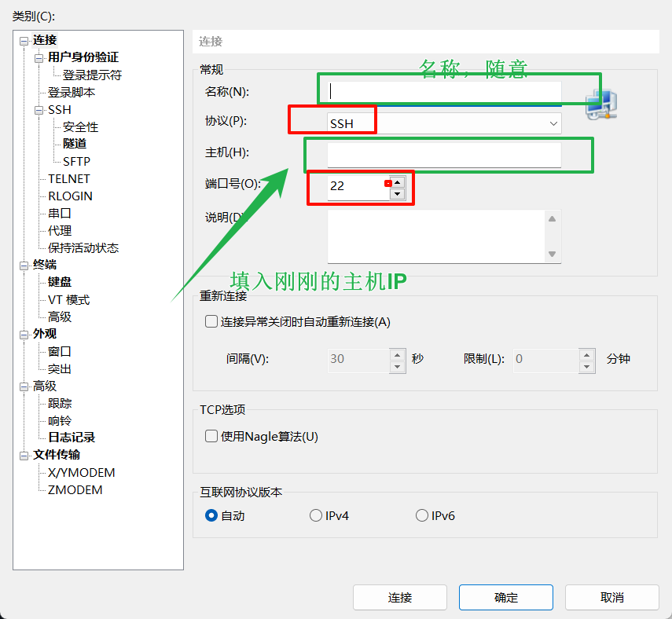Click the 取消 button
Viewport: 672px width, 619px height.
click(612, 597)
